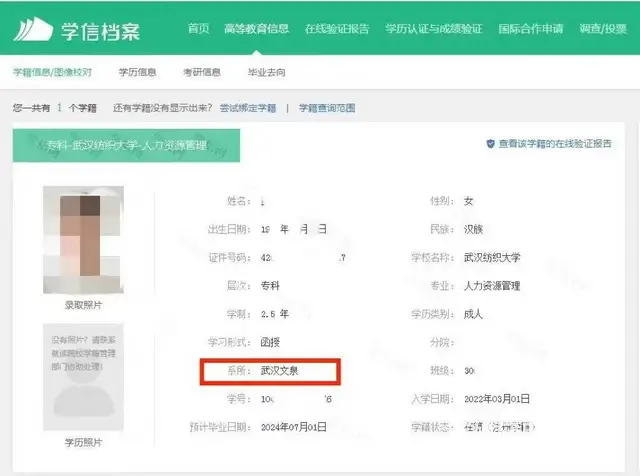Image resolution: width=640 pixels, height=476 pixels.
Task: Click the 汉族 ethnicity value
Action: coord(473,229)
